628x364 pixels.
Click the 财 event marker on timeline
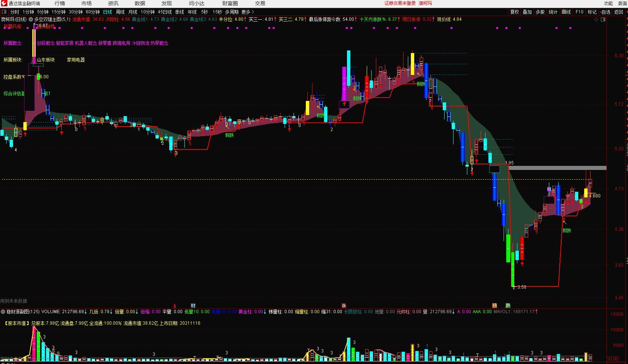tap(193, 305)
